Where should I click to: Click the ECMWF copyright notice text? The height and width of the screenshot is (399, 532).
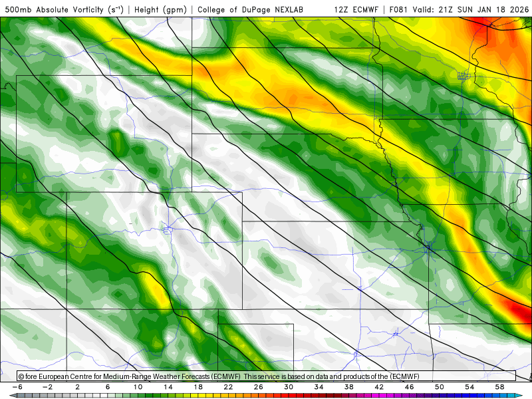pyautogui.click(x=219, y=376)
